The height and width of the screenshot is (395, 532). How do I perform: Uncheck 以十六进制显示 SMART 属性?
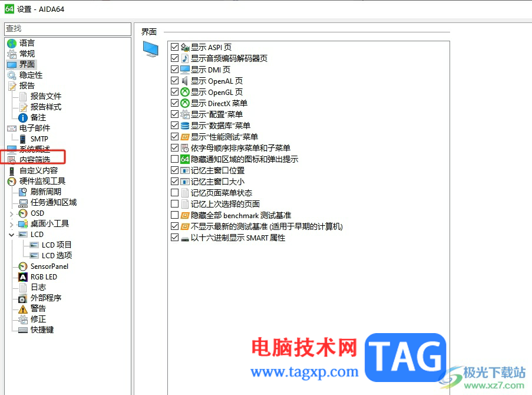pyautogui.click(x=175, y=238)
